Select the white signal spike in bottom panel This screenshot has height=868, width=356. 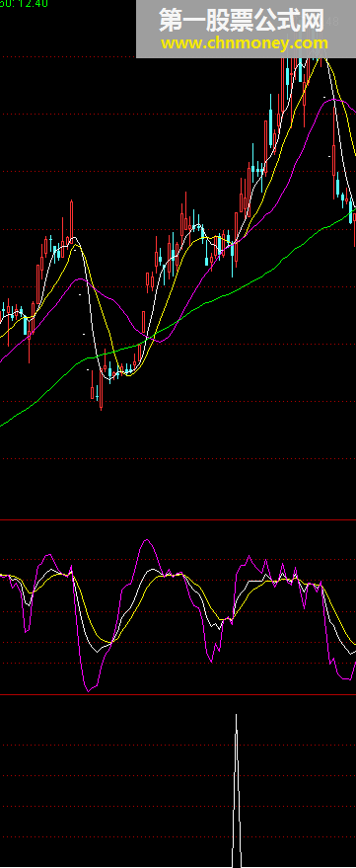point(237,791)
